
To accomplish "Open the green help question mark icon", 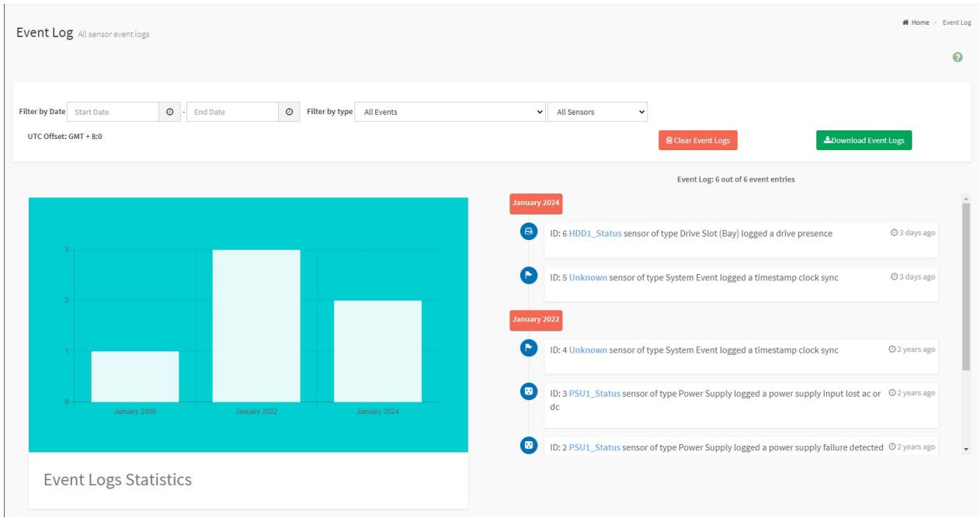I will coord(957,57).
